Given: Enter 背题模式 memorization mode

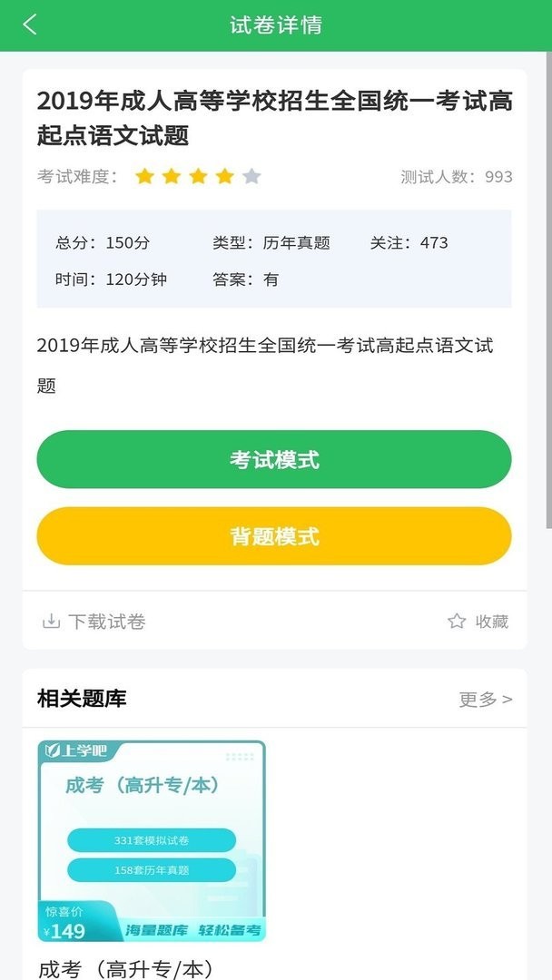Looking at the screenshot, I should [273, 536].
